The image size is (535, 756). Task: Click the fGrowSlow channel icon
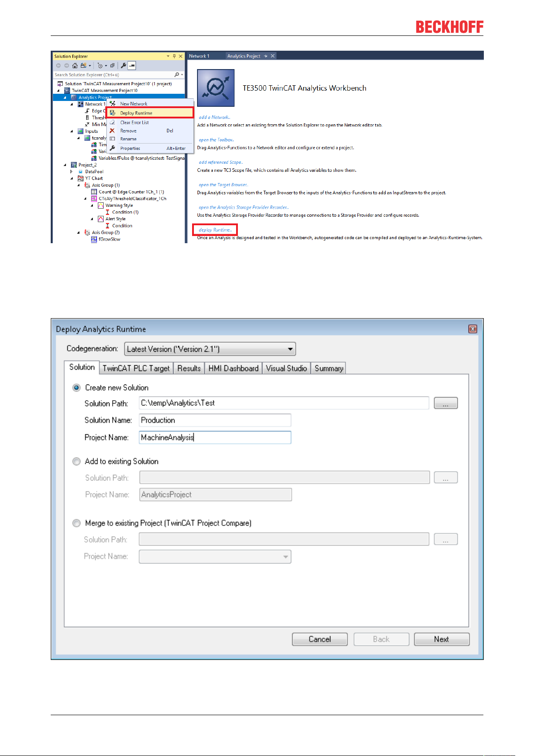point(94,239)
